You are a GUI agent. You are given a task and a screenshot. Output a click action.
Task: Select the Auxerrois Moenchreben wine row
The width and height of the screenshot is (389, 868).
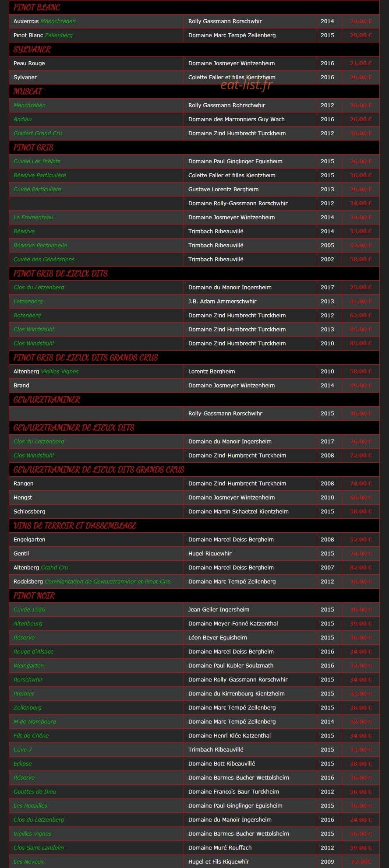(194, 21)
